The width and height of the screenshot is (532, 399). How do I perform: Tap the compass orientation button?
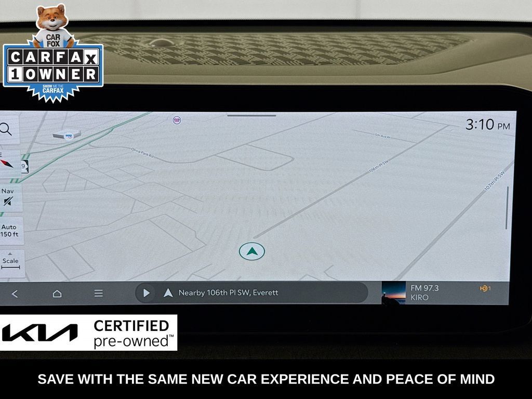(7, 164)
